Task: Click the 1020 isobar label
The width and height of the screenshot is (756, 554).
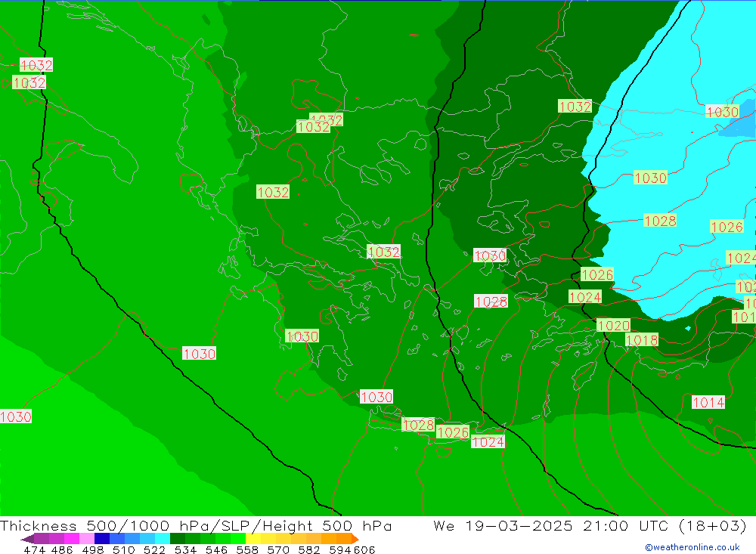Action: (x=613, y=326)
